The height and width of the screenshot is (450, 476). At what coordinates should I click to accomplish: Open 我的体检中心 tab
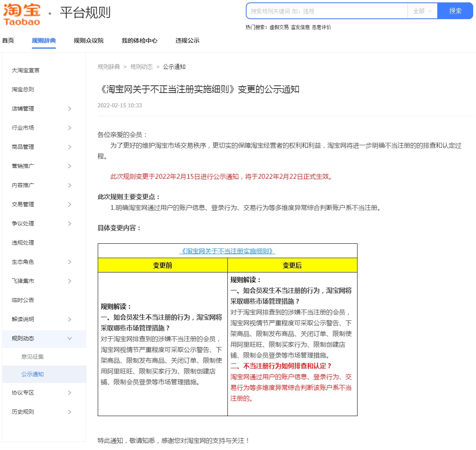[139, 40]
